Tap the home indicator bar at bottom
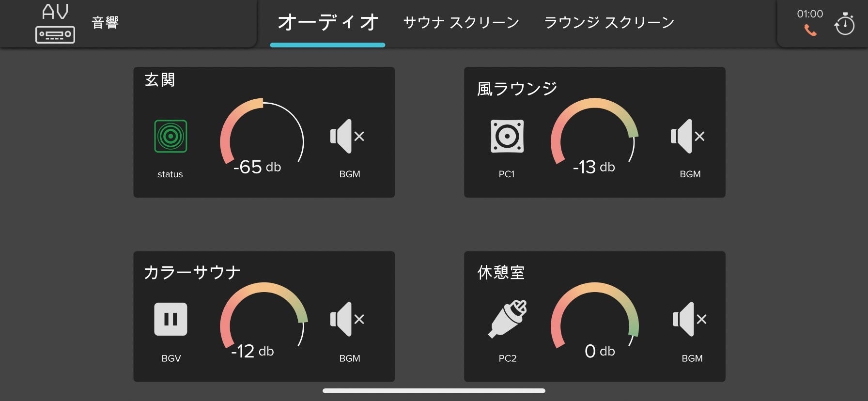Image resolution: width=868 pixels, height=401 pixels. pyautogui.click(x=434, y=391)
